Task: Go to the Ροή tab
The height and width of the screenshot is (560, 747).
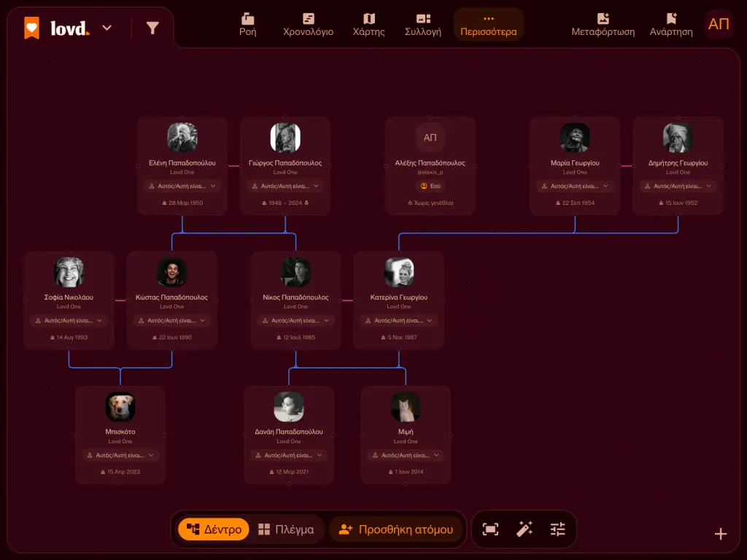Action: (x=248, y=25)
